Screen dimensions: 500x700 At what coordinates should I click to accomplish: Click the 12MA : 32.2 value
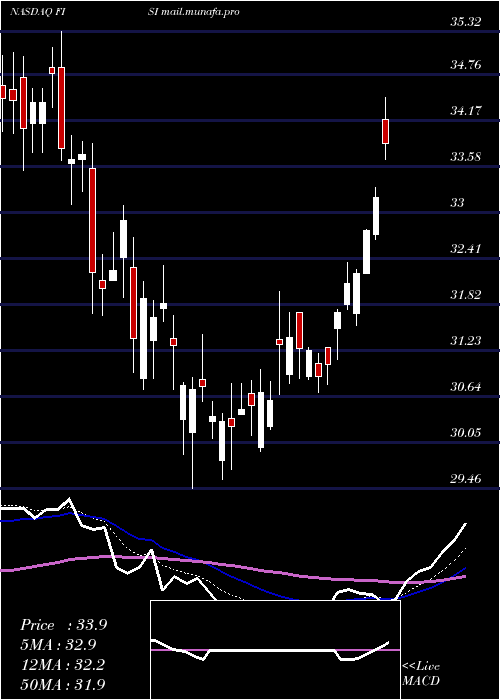point(63,664)
